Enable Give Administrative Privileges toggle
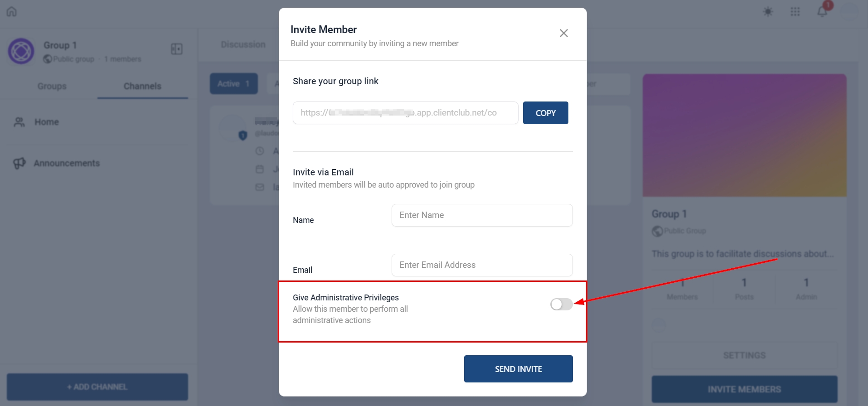 pos(561,304)
